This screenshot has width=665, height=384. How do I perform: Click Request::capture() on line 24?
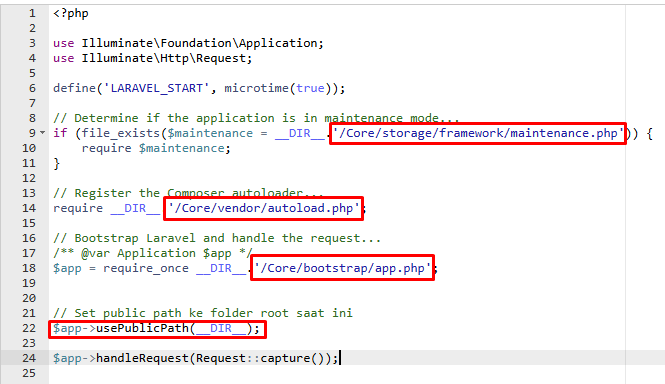(x=263, y=358)
